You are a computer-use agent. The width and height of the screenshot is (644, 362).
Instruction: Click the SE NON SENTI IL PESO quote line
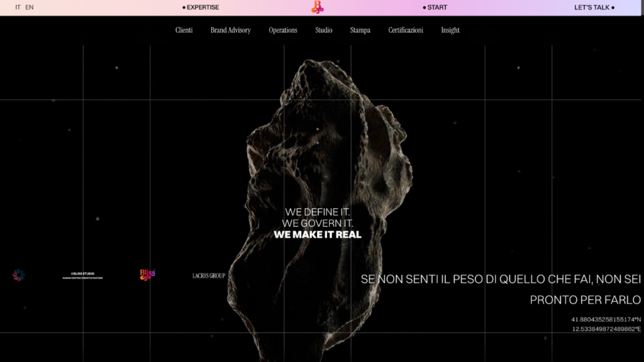click(x=501, y=279)
